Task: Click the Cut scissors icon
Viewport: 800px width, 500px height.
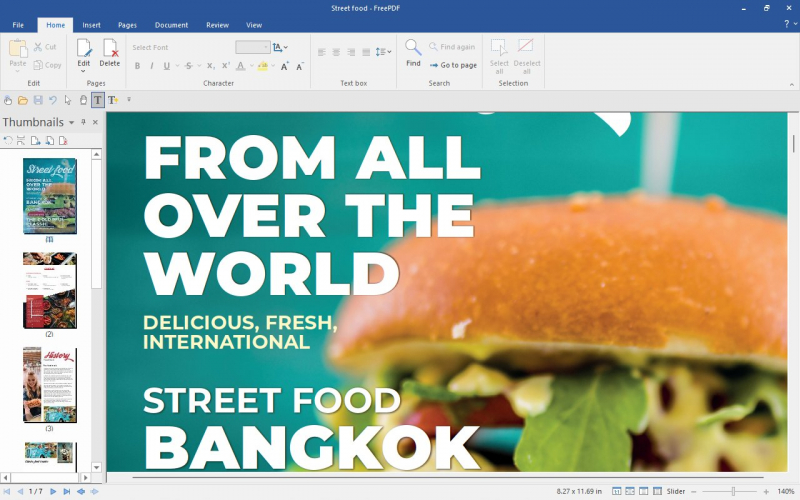Action: (38, 47)
